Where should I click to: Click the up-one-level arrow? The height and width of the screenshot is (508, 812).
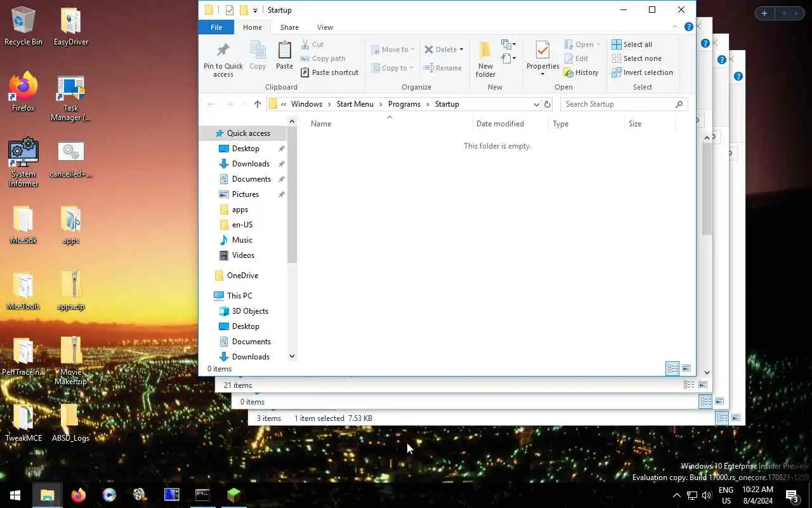click(257, 104)
